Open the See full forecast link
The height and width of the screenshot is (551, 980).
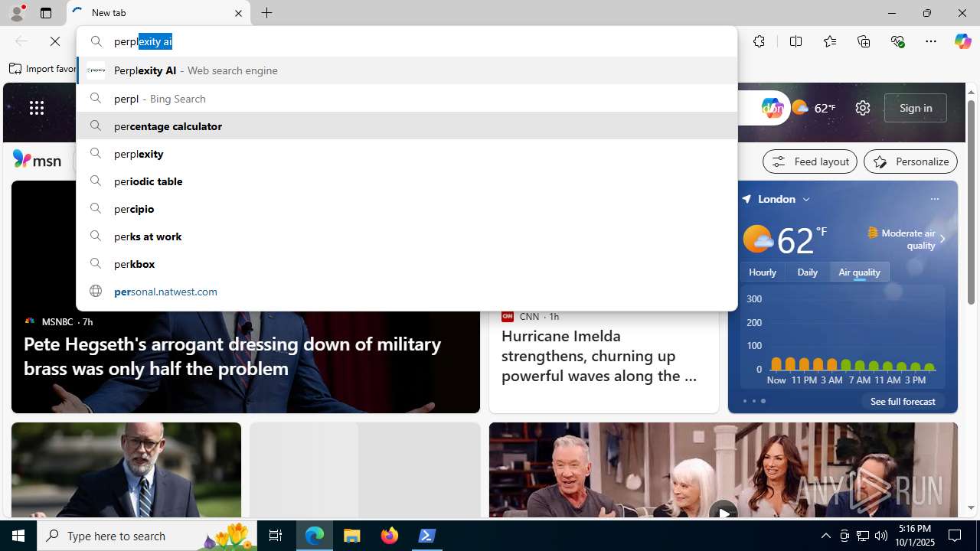tap(903, 401)
